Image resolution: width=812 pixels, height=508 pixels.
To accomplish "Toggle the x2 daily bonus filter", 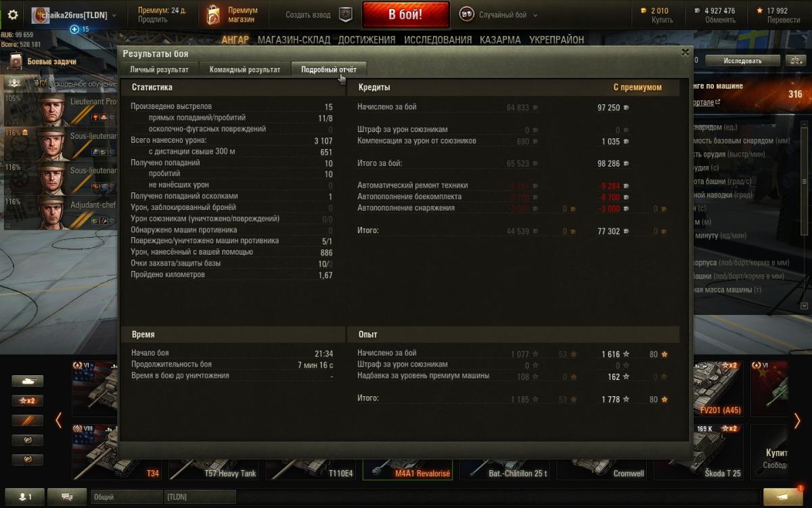I will [27, 400].
